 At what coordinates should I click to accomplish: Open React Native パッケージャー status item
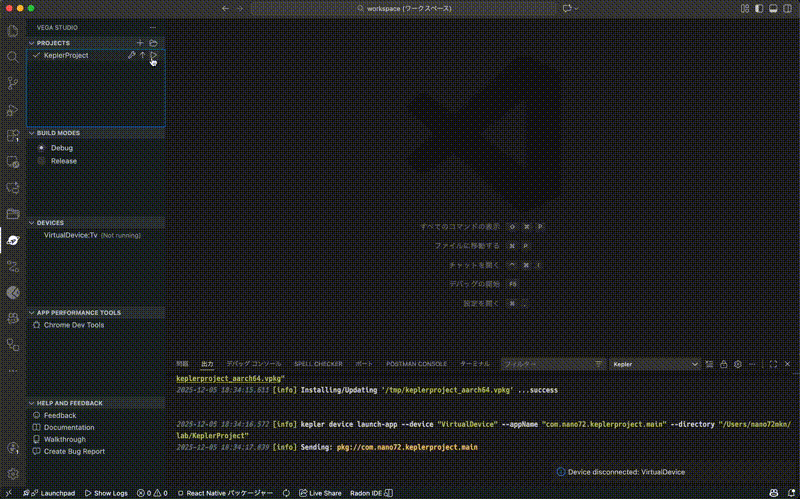tap(225, 493)
